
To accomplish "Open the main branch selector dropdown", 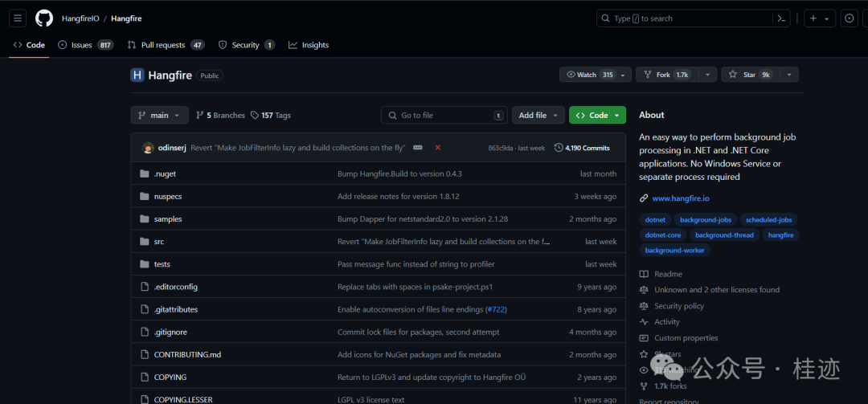I will pyautogui.click(x=159, y=115).
